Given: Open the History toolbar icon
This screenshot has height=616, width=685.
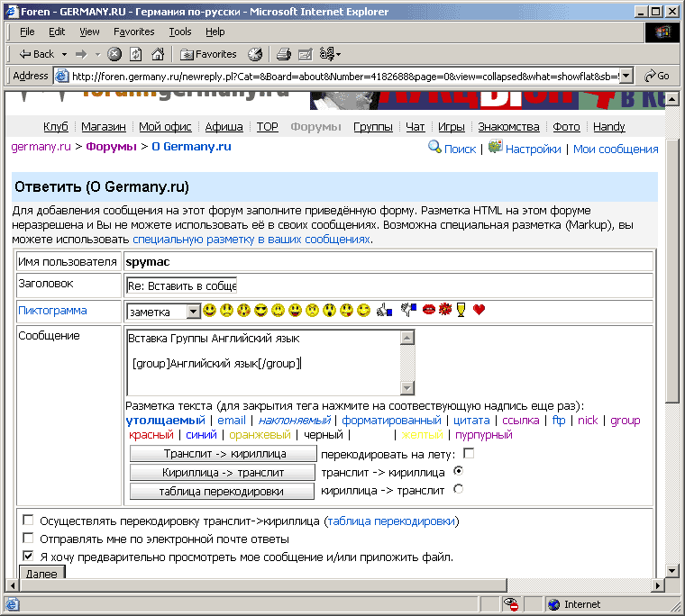Looking at the screenshot, I should [x=255, y=54].
